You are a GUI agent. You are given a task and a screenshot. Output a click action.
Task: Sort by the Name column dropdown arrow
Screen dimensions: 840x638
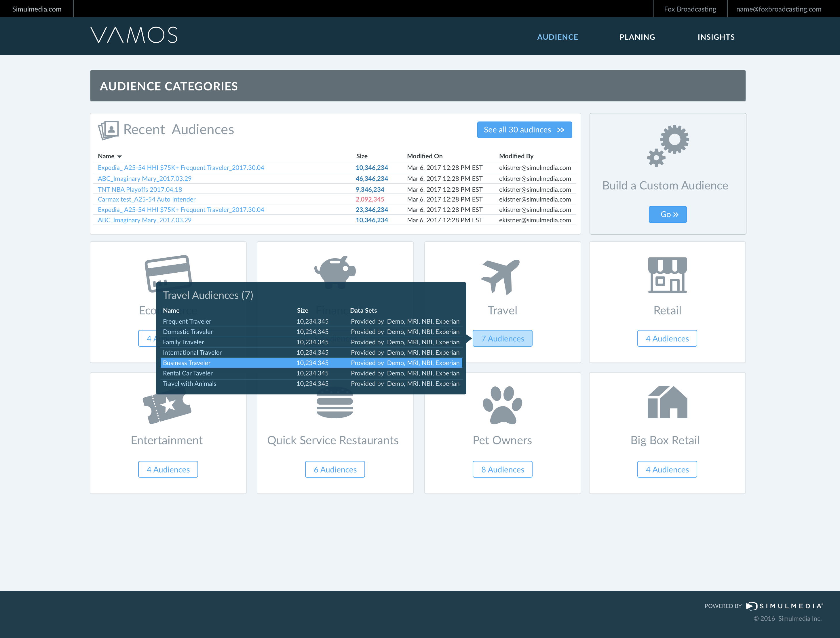click(x=119, y=156)
